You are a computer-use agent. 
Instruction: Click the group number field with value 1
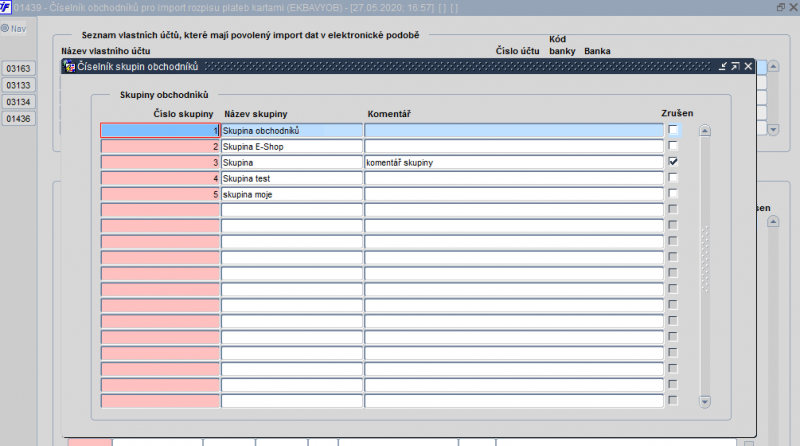[160, 131]
